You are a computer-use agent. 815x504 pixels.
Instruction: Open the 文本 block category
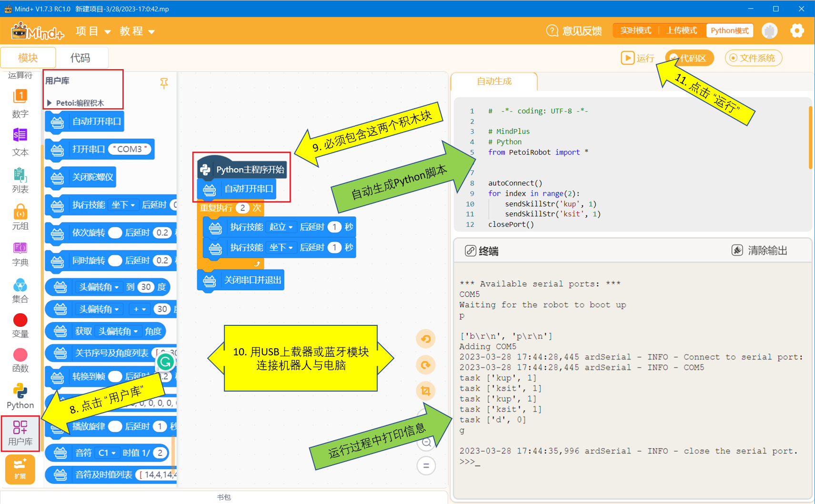20,142
